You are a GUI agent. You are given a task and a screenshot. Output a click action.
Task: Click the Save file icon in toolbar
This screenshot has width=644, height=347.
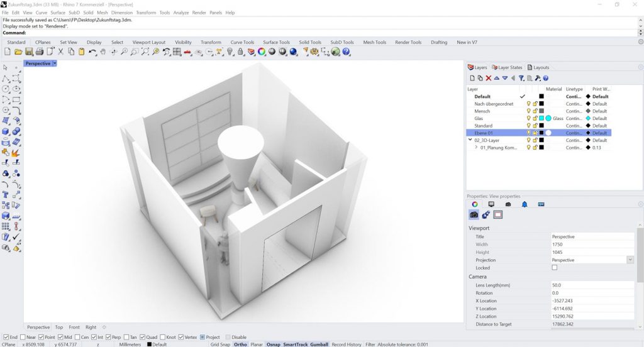click(28, 52)
